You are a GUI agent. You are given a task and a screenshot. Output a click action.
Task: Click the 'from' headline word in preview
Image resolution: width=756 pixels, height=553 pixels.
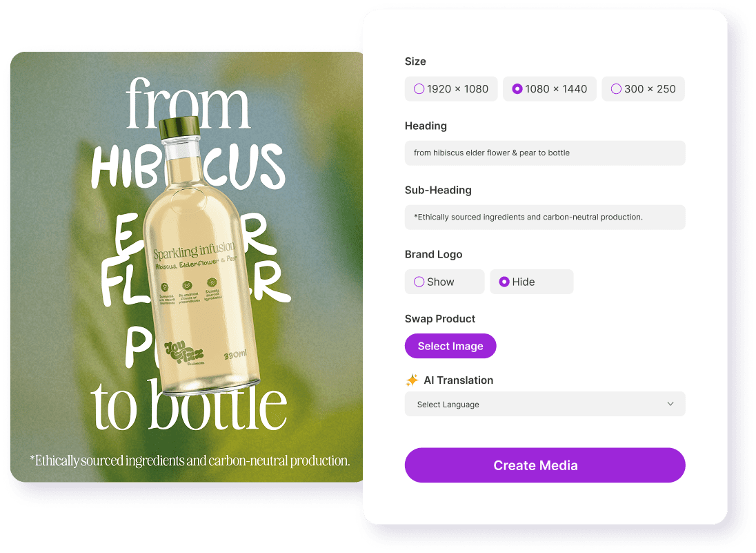tap(188, 104)
